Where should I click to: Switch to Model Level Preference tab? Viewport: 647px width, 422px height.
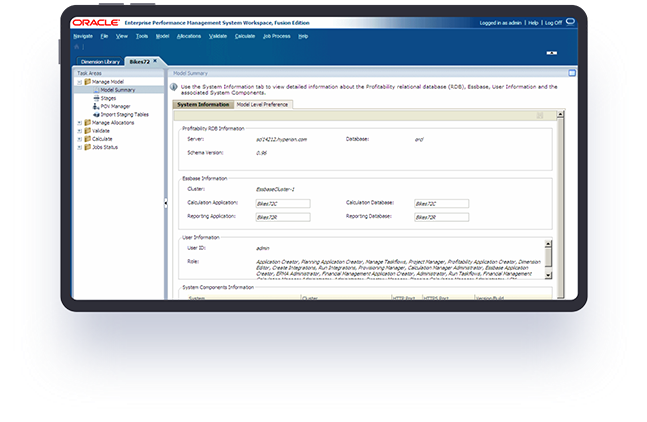click(x=262, y=105)
